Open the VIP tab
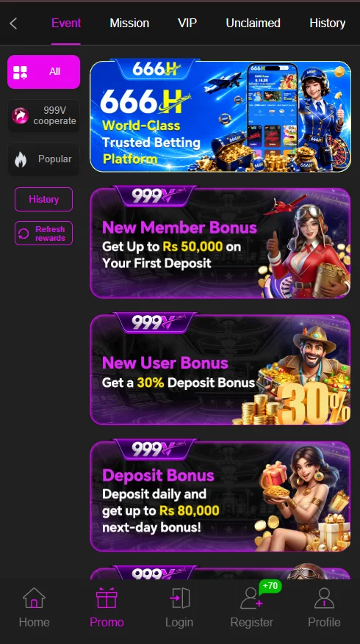The image size is (360, 644). [187, 23]
